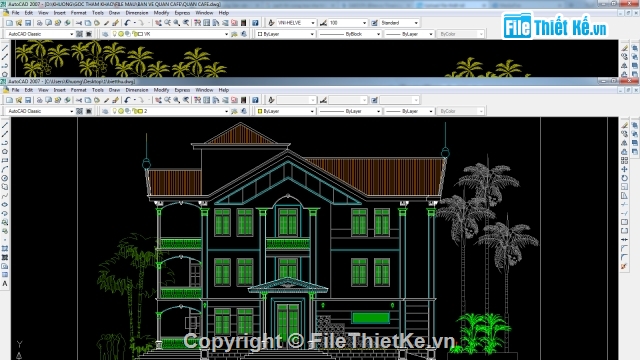640x360 pixels.
Task: Select Line tool in bietthu.dwg draw toolbar
Action: click(x=5, y=125)
